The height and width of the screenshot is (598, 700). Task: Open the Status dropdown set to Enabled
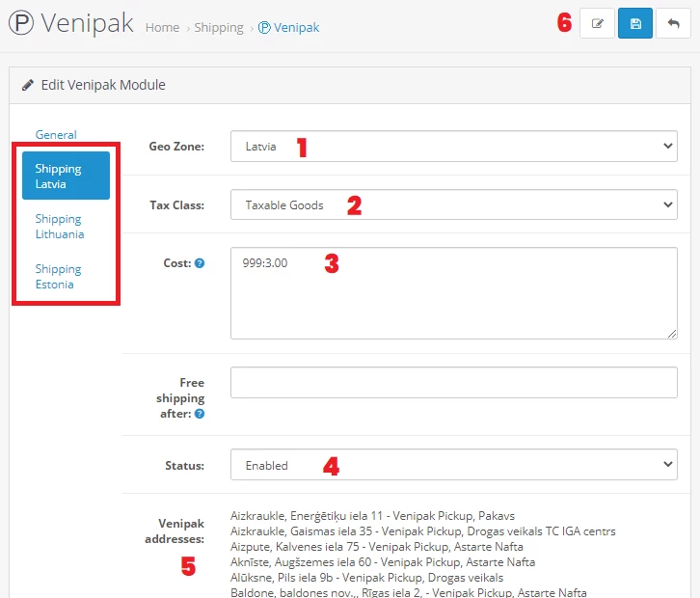point(453,465)
